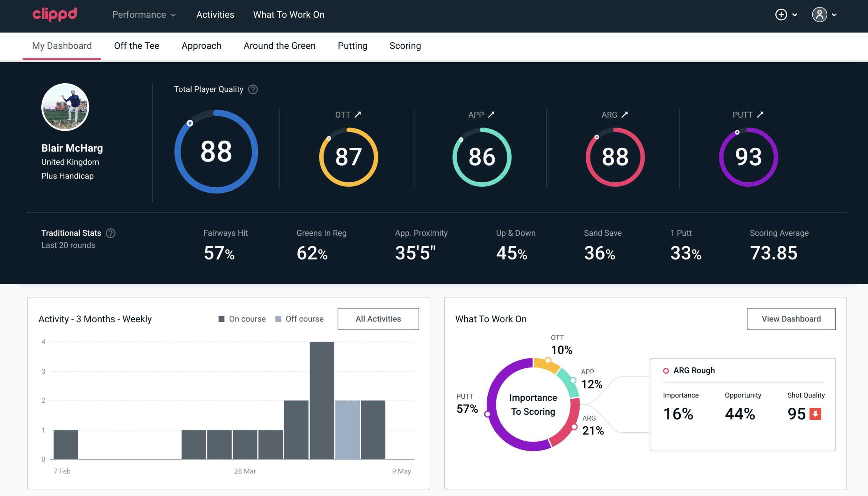
Task: Select the Around the Green tab
Action: 279,45
